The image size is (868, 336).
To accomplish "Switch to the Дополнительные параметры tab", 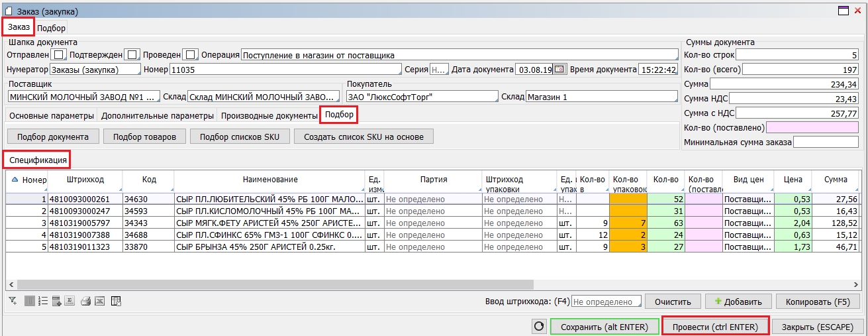I will (x=158, y=115).
